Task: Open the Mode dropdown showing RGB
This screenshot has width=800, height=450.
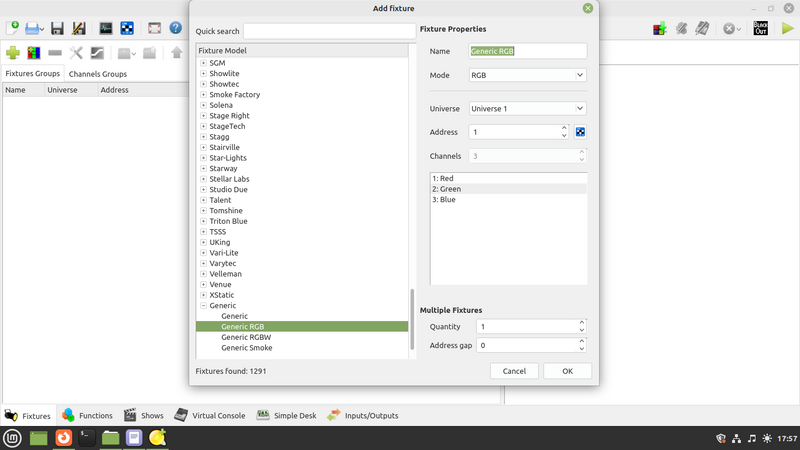Action: [528, 75]
